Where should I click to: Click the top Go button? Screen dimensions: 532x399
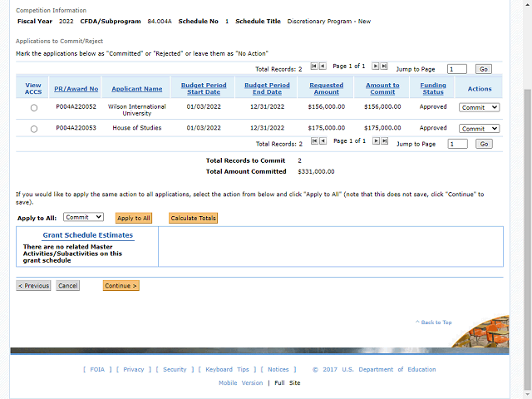pyautogui.click(x=484, y=69)
